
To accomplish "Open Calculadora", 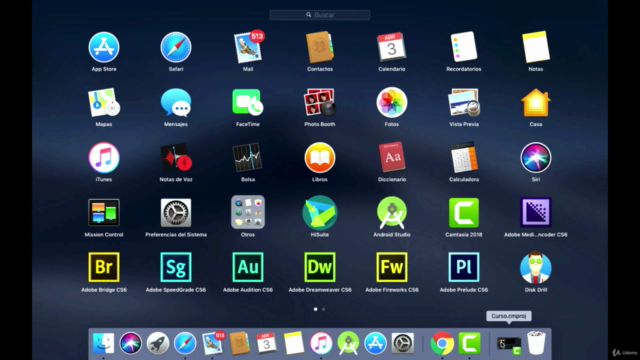I will point(464,158).
